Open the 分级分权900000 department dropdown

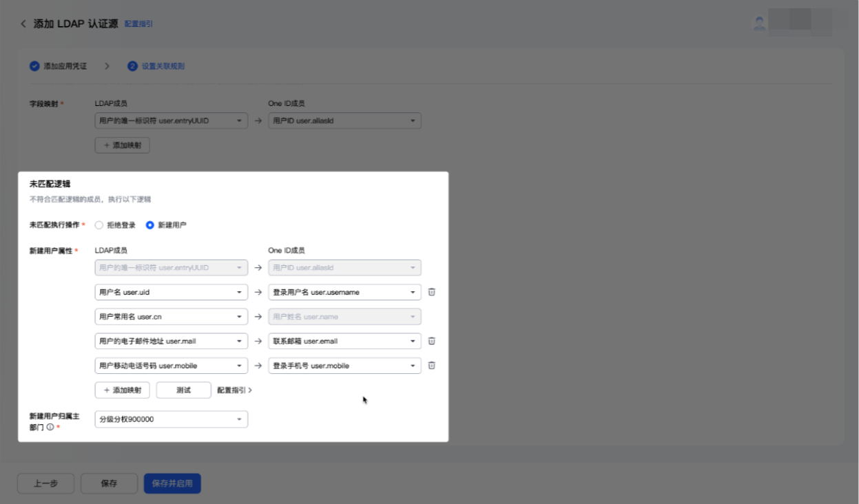tap(171, 419)
